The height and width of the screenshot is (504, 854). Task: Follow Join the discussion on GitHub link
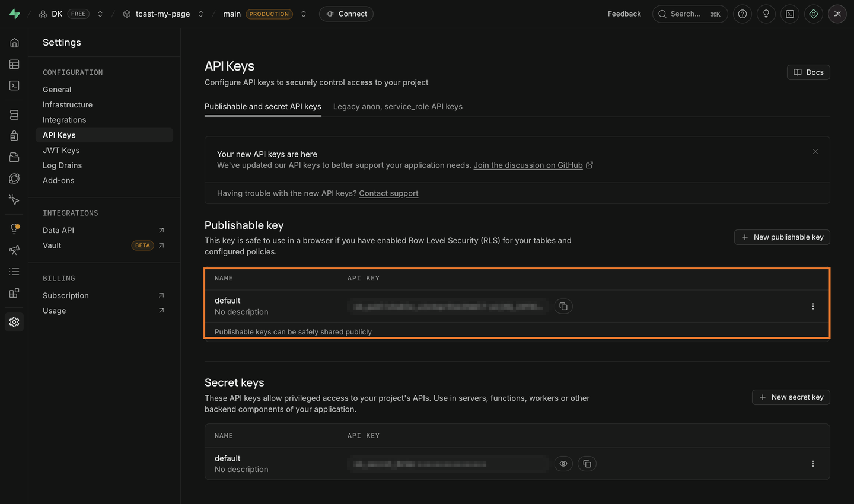click(533, 165)
